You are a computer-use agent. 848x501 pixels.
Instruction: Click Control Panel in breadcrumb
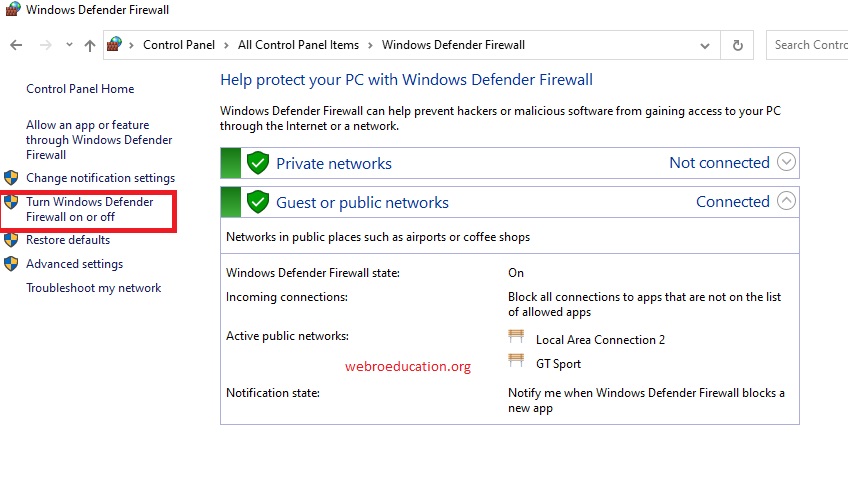tap(178, 45)
